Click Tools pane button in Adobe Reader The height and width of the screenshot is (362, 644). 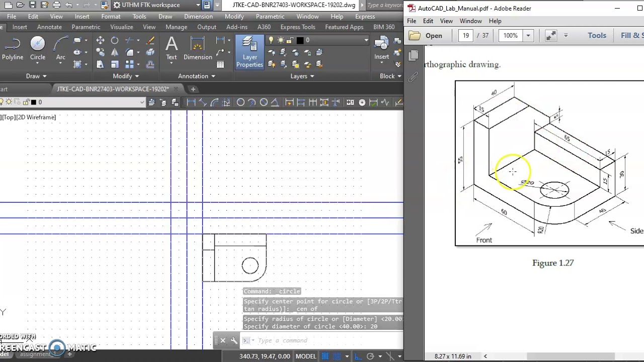tap(597, 36)
